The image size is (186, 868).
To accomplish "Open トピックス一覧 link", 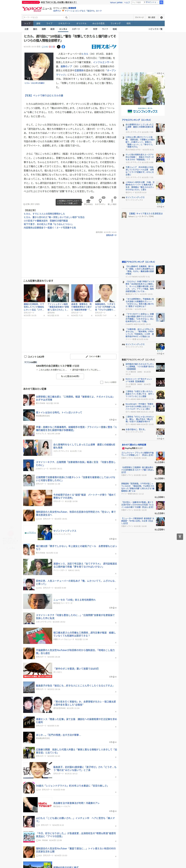I will 155,29.
